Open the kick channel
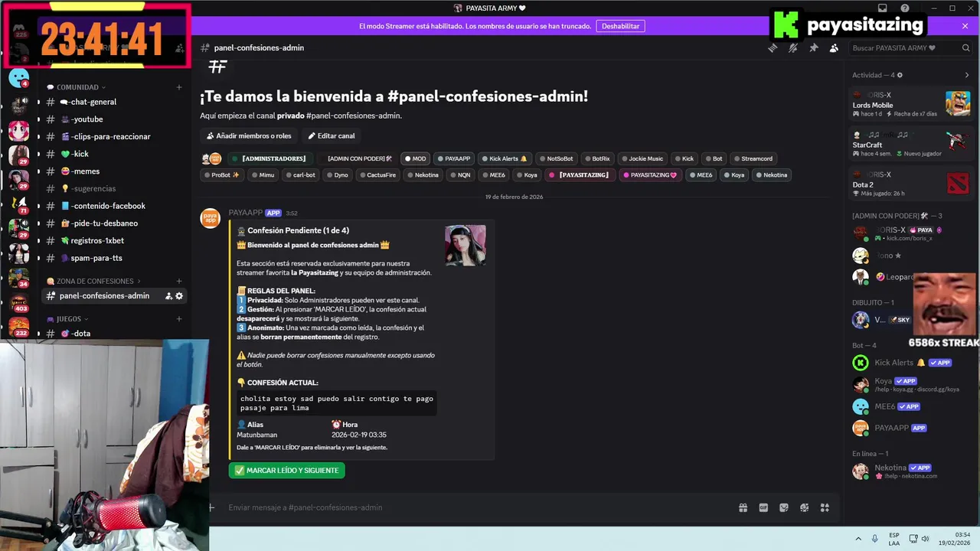 click(x=114, y=154)
